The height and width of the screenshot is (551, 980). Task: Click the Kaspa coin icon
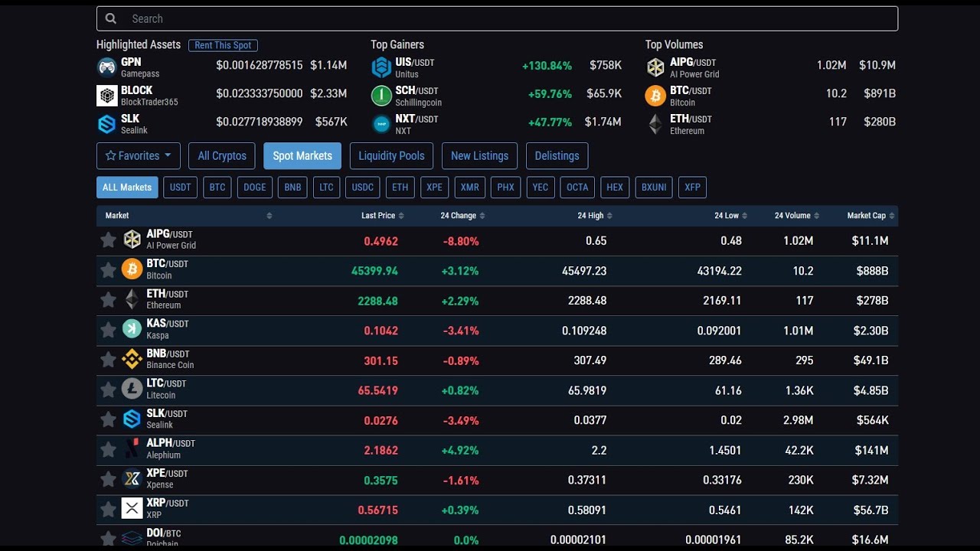(x=132, y=329)
